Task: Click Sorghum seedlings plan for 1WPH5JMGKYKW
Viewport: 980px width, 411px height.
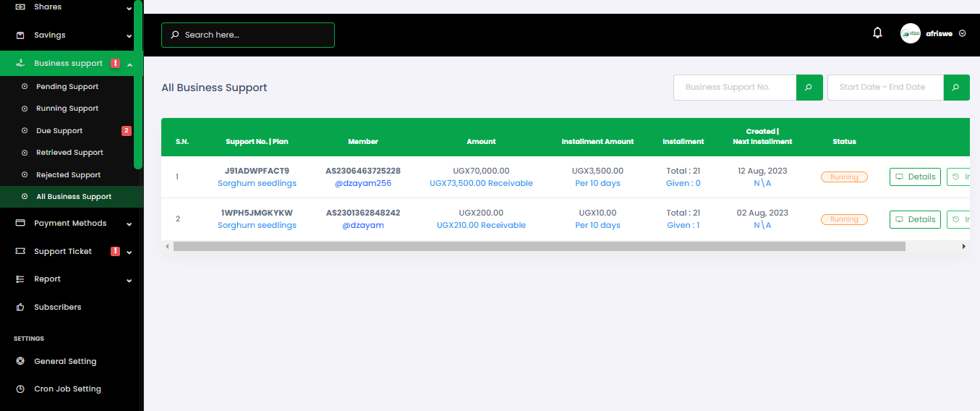Action: tap(257, 225)
